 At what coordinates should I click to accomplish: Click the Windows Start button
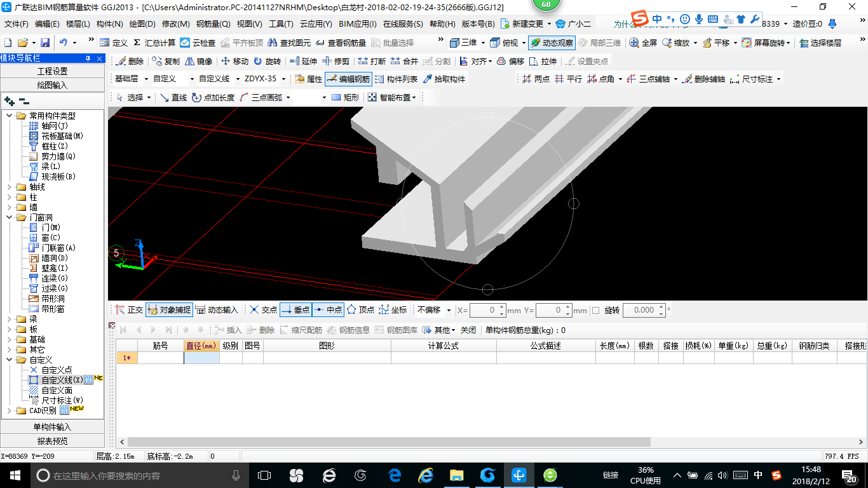coord(15,475)
